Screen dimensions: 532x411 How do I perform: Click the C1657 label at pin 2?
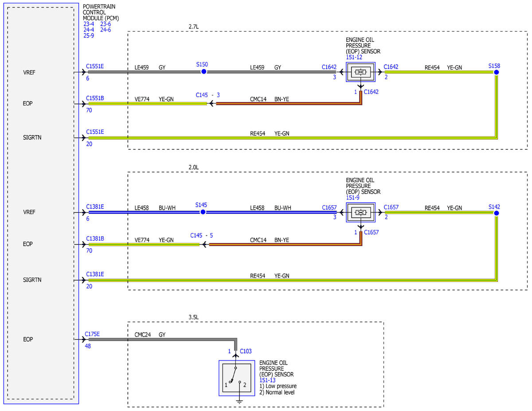tap(391, 207)
